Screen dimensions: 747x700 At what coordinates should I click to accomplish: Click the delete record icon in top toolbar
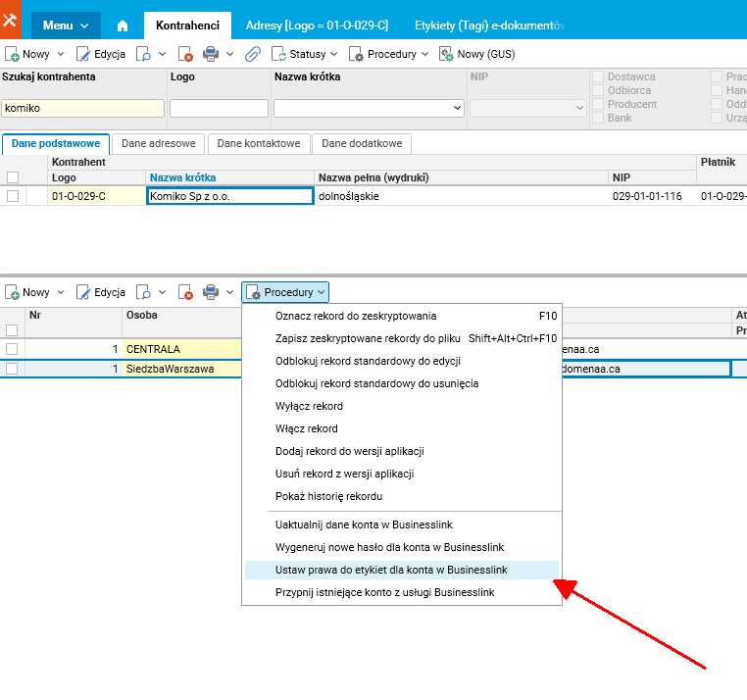point(185,54)
